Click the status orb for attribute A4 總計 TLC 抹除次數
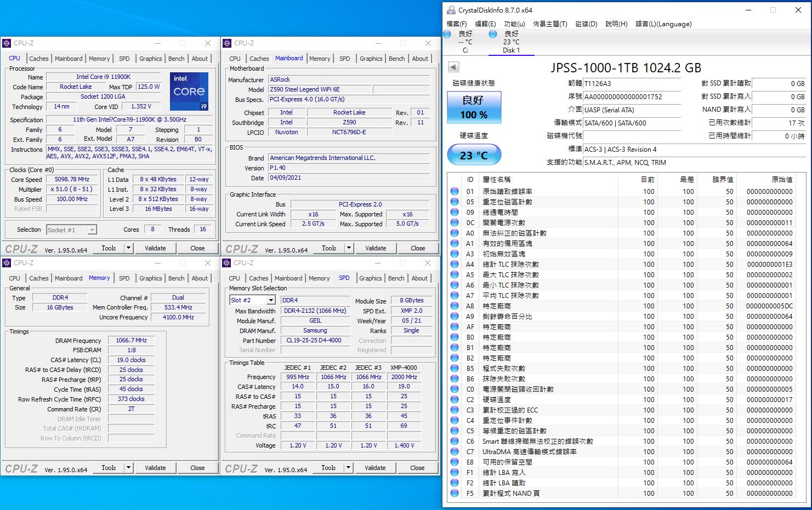This screenshot has height=510, width=812. pos(455,264)
